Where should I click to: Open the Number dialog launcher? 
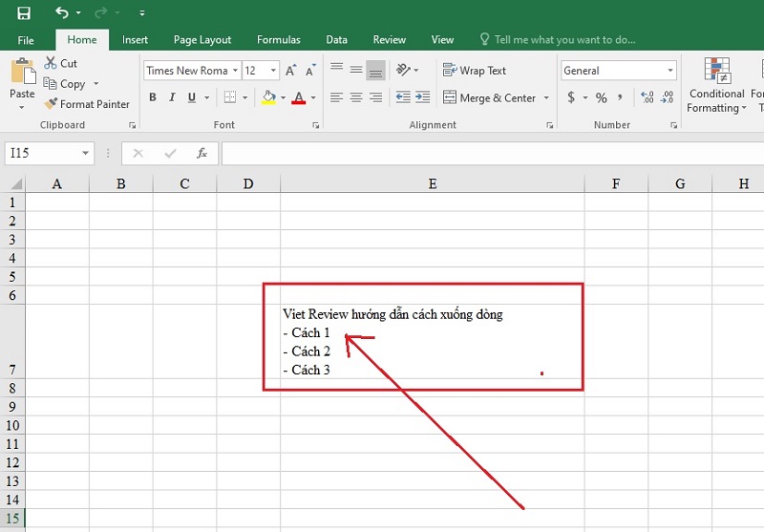tap(674, 125)
